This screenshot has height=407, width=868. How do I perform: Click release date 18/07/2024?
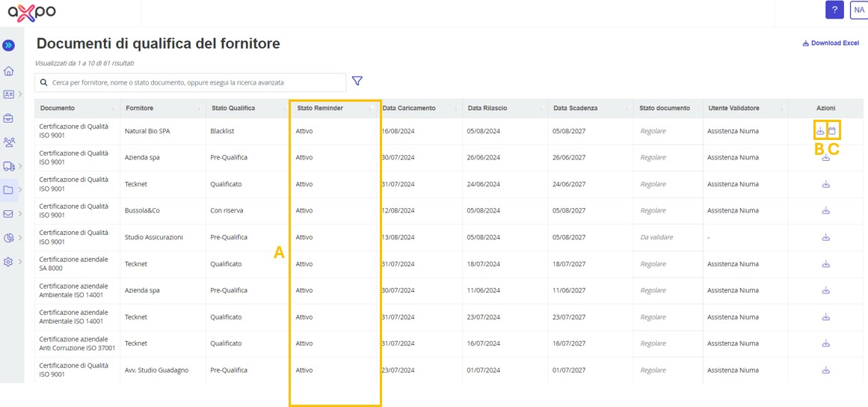point(483,264)
